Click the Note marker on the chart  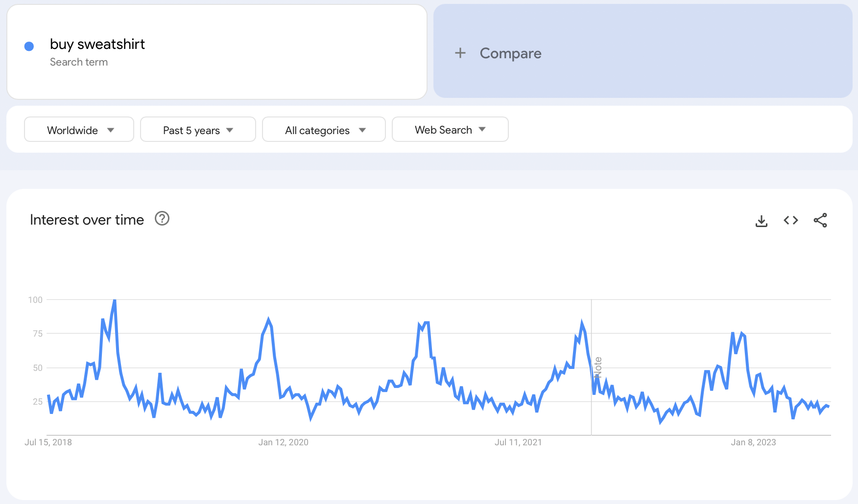[597, 367]
